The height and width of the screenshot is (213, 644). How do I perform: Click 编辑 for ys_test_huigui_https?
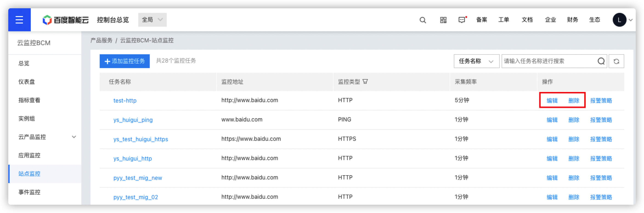click(x=552, y=139)
